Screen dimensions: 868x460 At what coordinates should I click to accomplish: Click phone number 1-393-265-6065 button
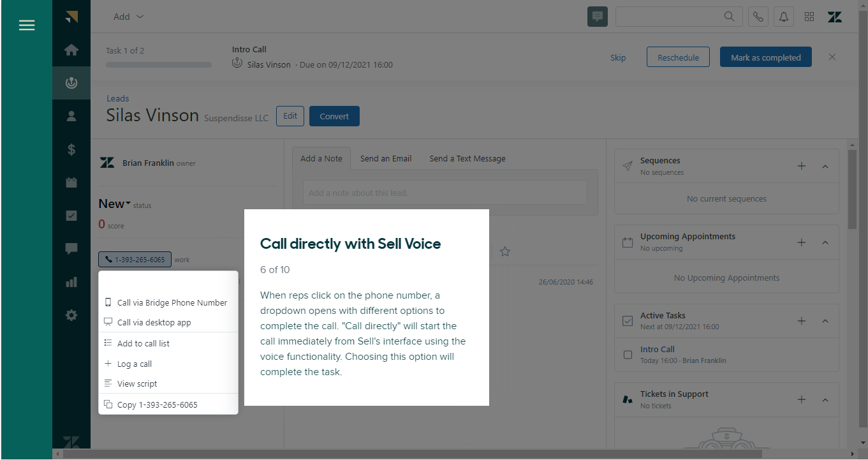click(x=135, y=260)
